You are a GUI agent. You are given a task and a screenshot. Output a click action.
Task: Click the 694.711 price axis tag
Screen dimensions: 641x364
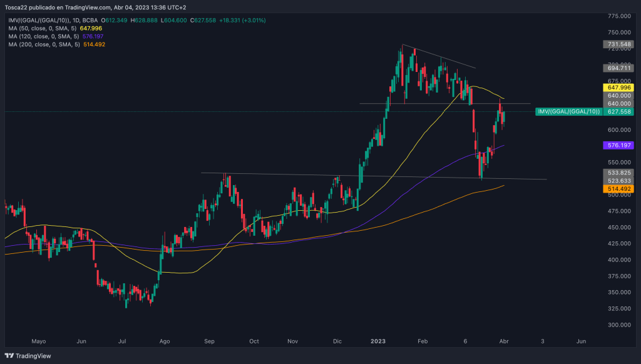click(x=617, y=68)
